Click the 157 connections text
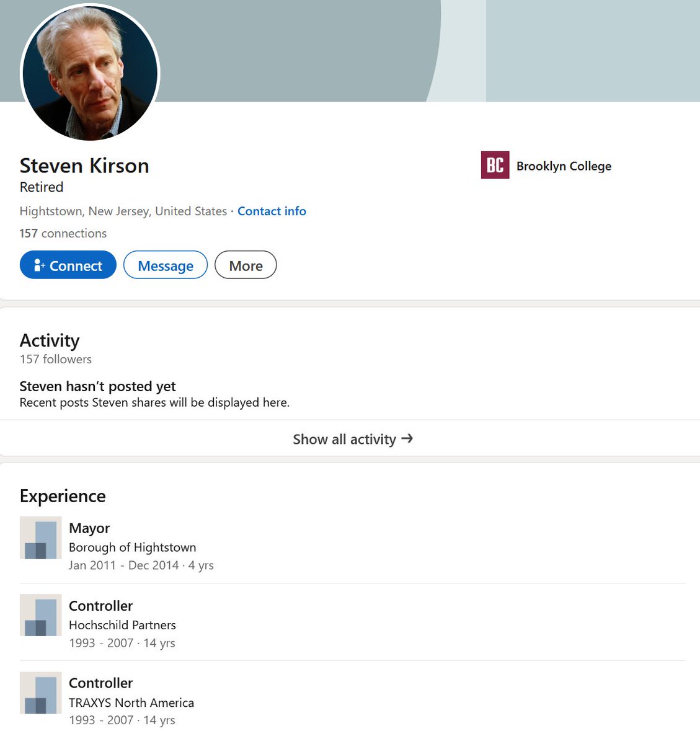 [63, 233]
